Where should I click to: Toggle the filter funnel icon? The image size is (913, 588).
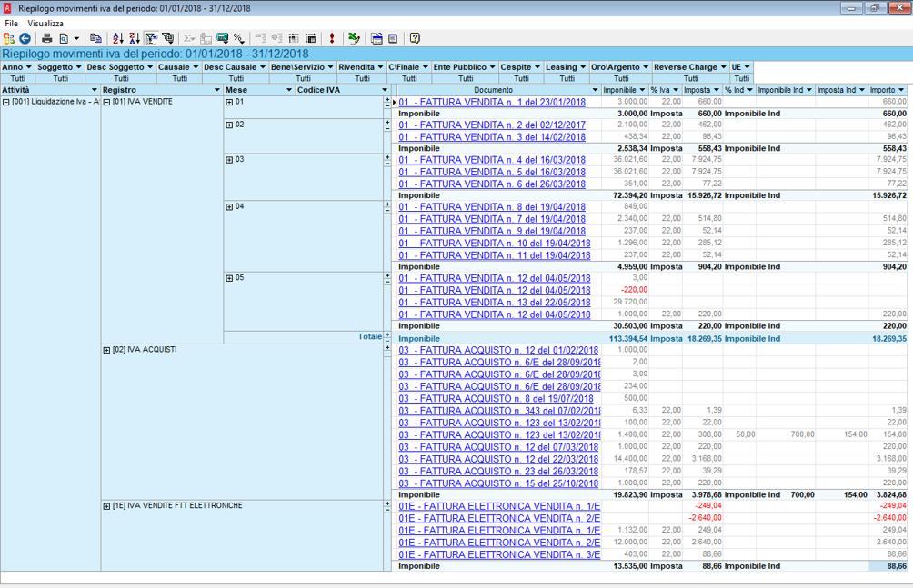[151, 38]
